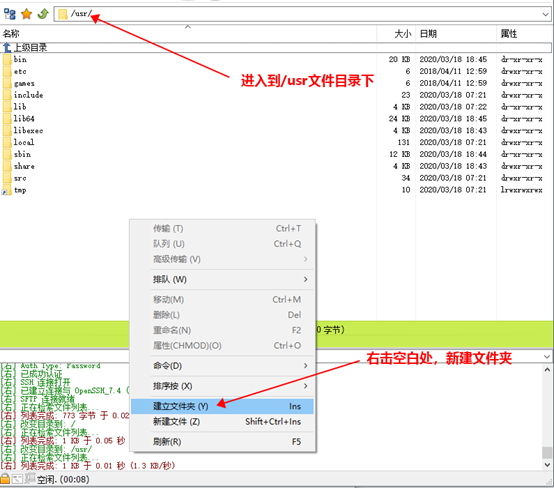Click the lib64 folder name

24,119
